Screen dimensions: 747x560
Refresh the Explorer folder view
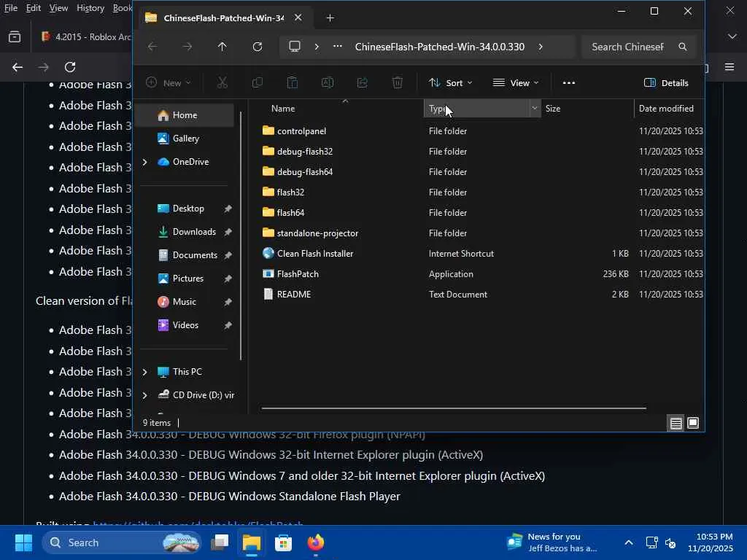click(258, 47)
